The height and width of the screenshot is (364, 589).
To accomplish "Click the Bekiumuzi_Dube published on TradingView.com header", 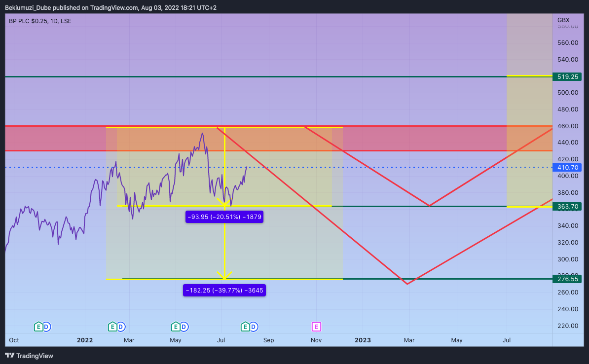I will [111, 7].
